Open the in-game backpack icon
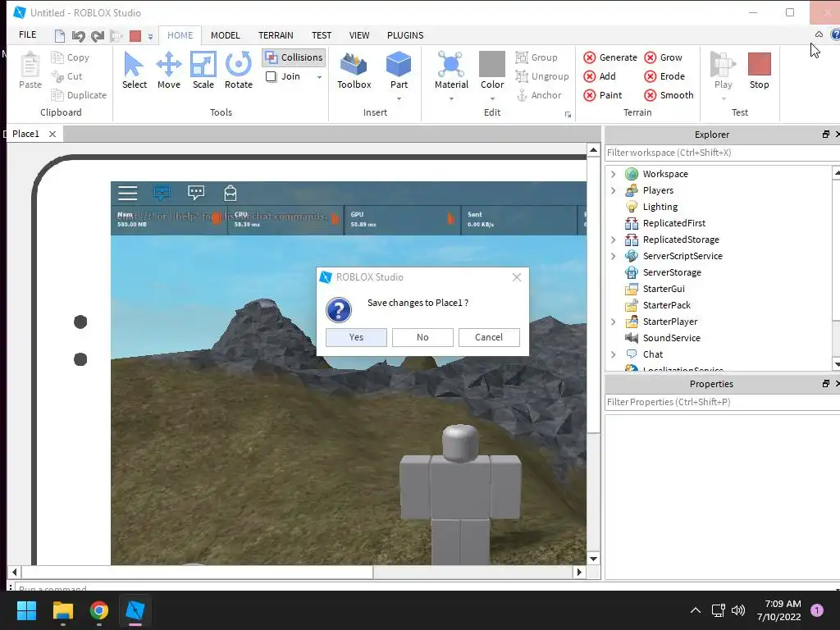The height and width of the screenshot is (630, 840). (231, 192)
